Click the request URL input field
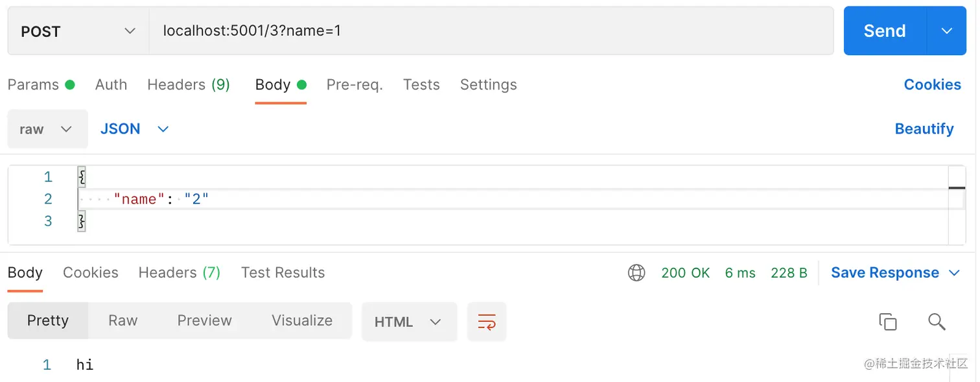 [491, 31]
